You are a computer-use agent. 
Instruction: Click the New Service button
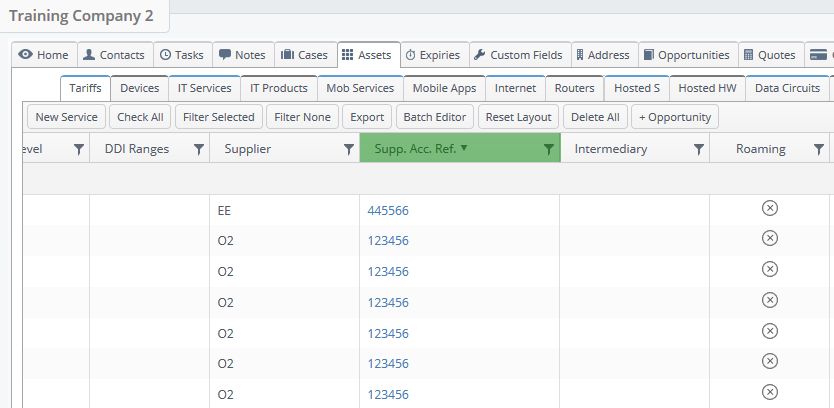66,117
